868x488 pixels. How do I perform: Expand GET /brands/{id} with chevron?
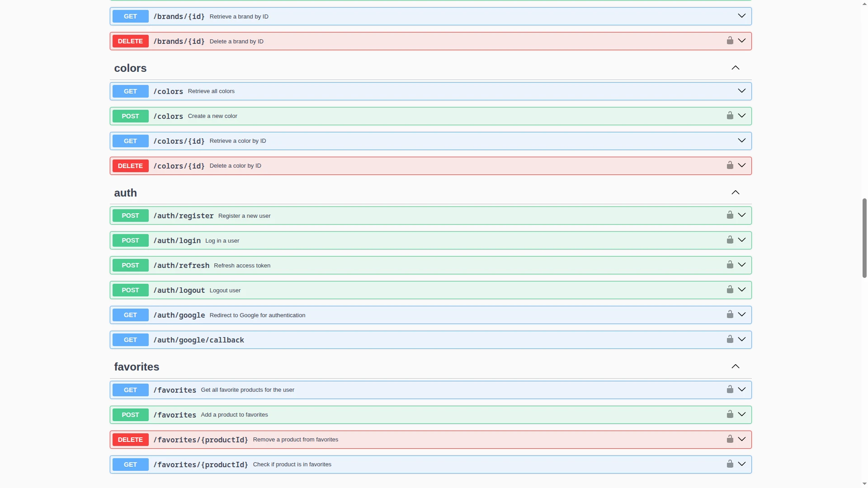(742, 16)
